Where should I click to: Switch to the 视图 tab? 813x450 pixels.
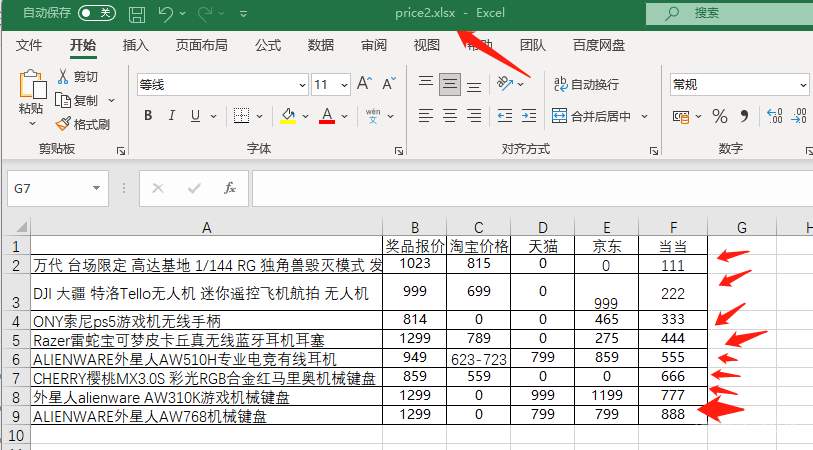coord(427,45)
